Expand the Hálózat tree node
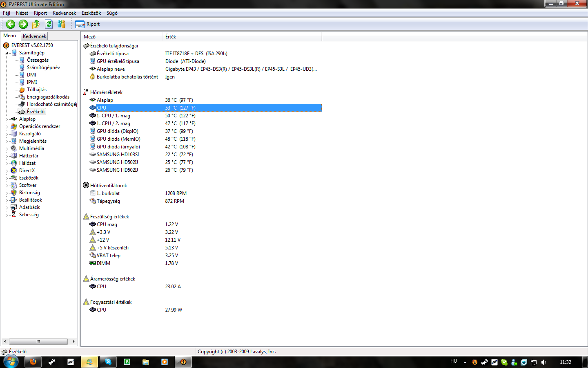 click(7, 164)
